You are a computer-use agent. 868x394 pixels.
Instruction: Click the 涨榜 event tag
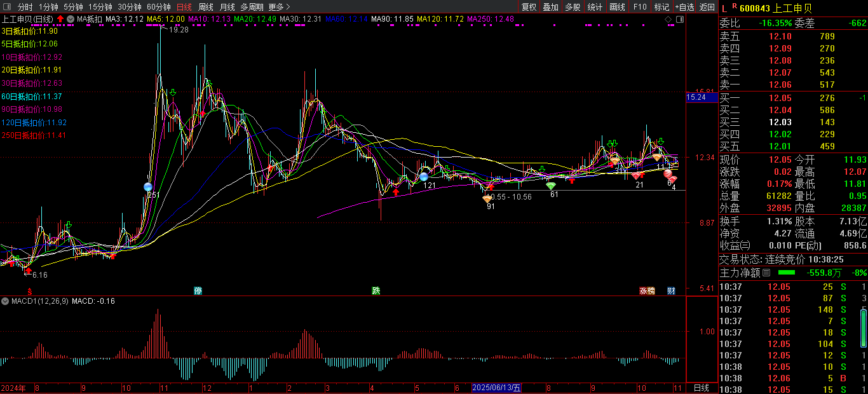pos(647,290)
